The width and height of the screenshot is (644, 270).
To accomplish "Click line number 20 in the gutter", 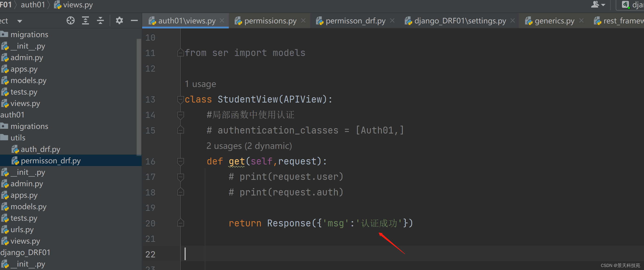I will (x=150, y=223).
